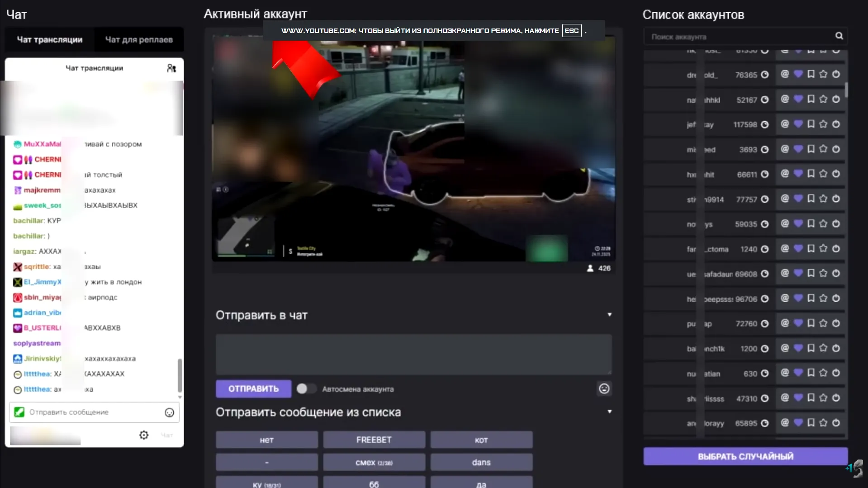
Task: Click the search magnifier in account search
Action: pyautogui.click(x=839, y=36)
